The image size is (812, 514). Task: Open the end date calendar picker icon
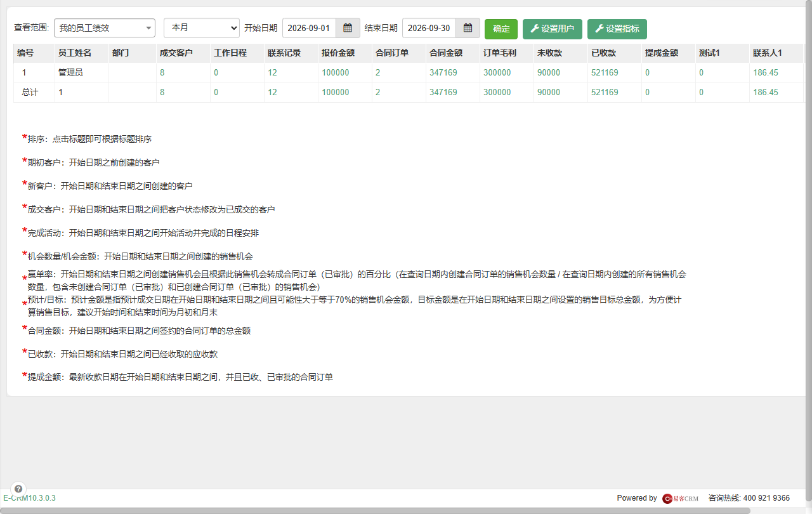468,28
